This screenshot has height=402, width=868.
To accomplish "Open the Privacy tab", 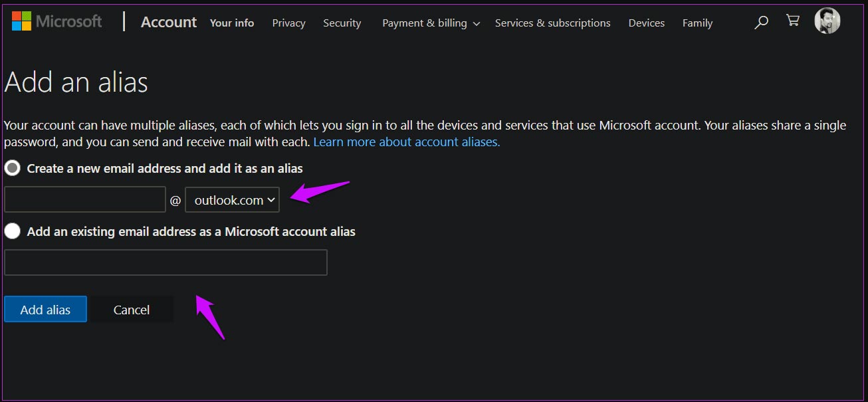I will click(289, 23).
